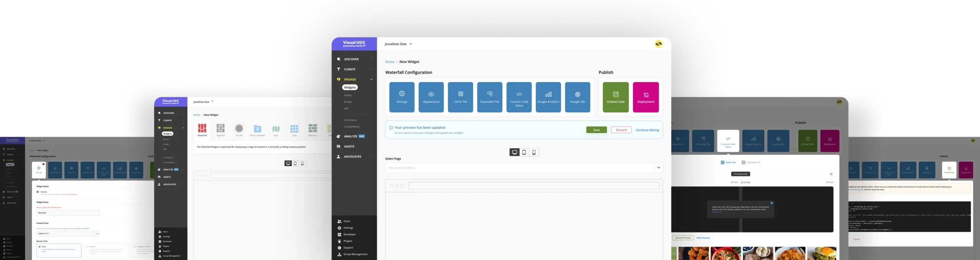The width and height of the screenshot is (980, 260).
Task: Select the None dynamic filter radio option
Action: tap(39, 247)
